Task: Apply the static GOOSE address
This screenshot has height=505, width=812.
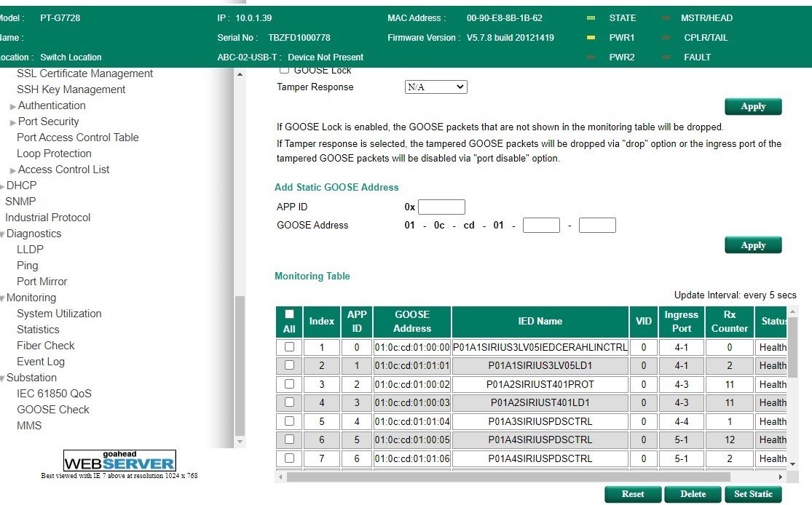Action: tap(752, 245)
